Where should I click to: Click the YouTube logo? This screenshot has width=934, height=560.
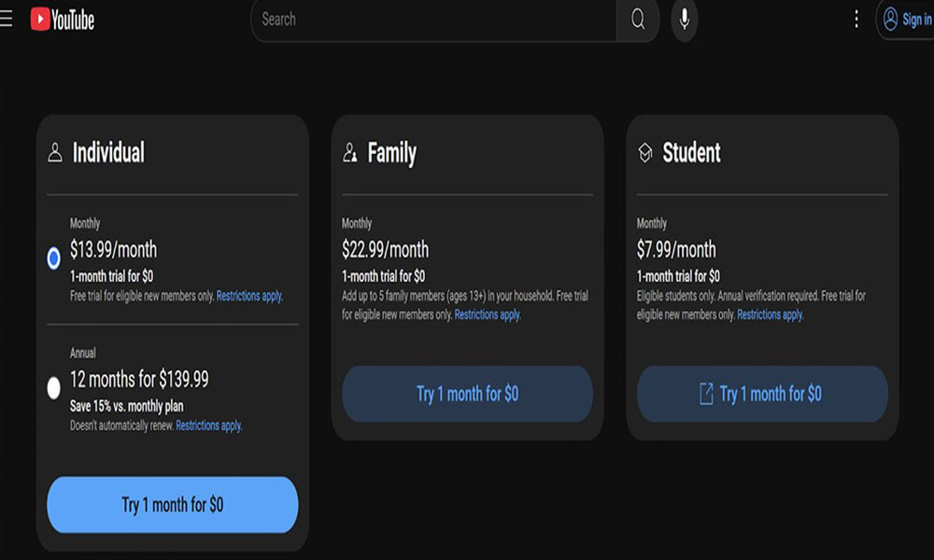tap(63, 20)
